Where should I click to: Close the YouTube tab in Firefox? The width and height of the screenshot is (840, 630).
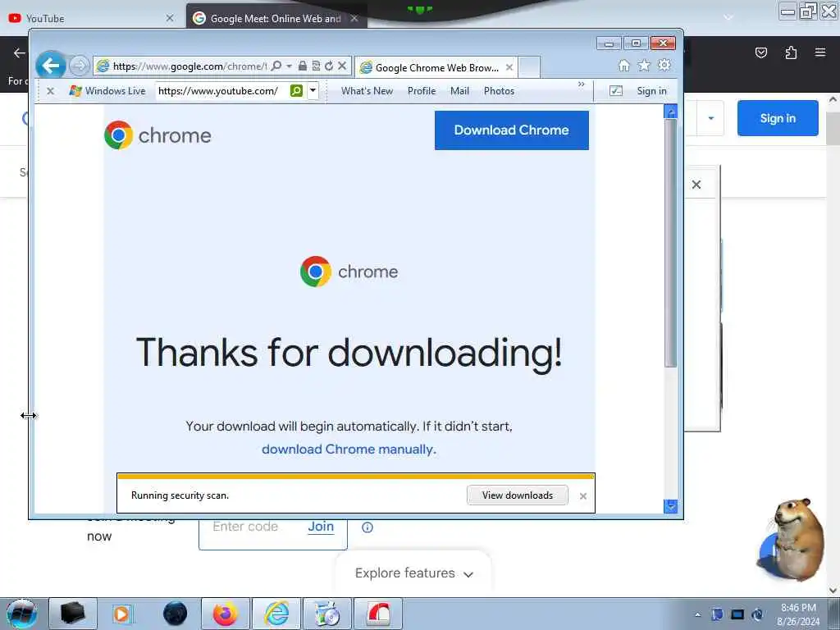(x=170, y=18)
